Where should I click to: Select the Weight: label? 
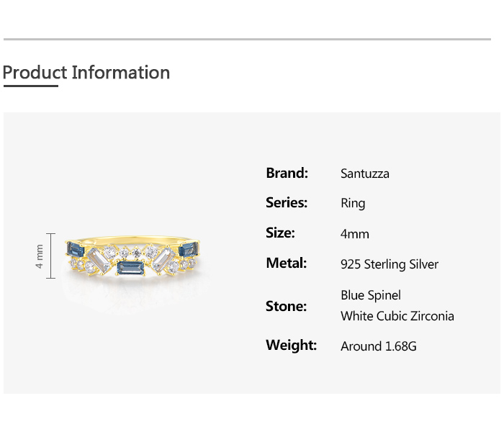[291, 346]
